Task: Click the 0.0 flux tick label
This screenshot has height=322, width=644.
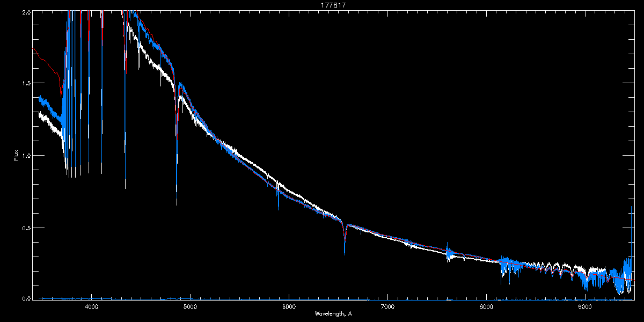Action: pos(26,297)
